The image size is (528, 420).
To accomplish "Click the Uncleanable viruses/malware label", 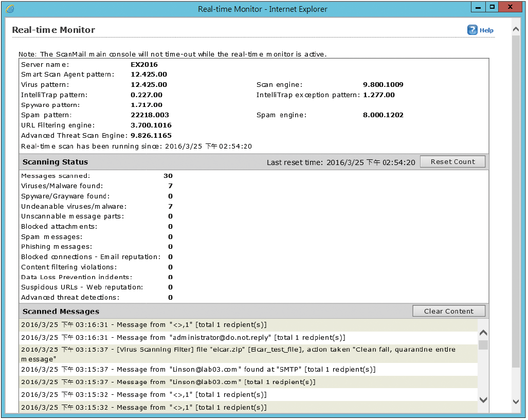I will pyautogui.click(x=74, y=207).
